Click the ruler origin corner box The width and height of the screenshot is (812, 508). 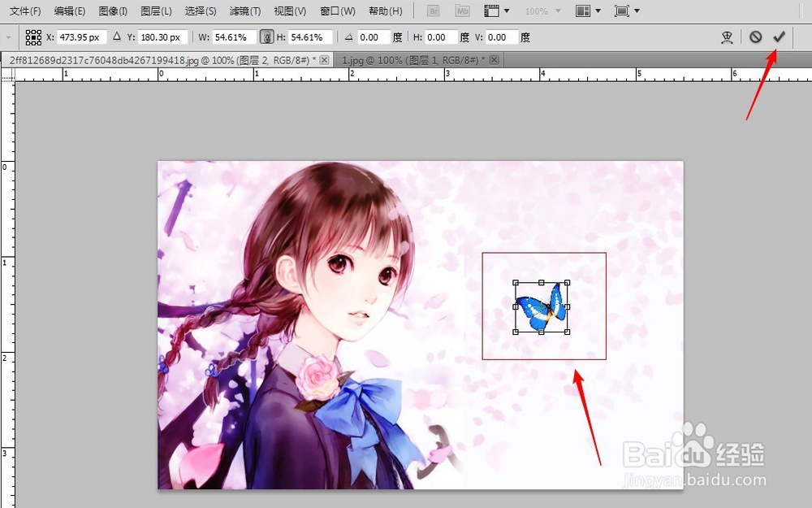[7, 75]
